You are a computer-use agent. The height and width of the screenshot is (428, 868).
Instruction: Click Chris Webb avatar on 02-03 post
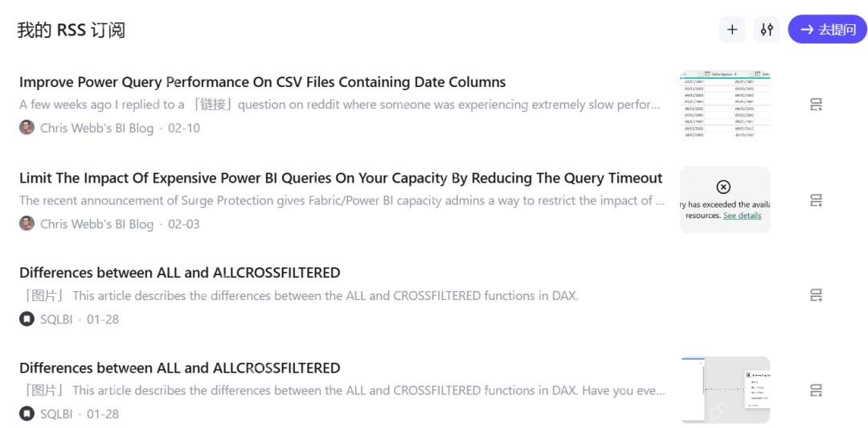[27, 224]
